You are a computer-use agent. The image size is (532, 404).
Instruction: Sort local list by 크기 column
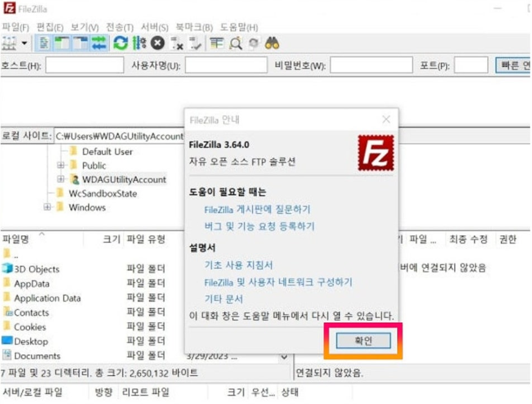pos(111,239)
